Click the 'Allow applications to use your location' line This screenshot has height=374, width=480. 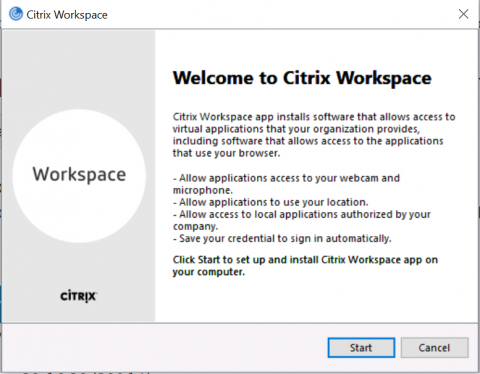(270, 202)
